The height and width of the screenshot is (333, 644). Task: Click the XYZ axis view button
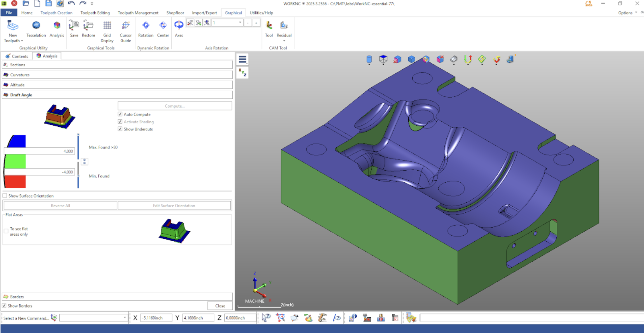point(242,73)
